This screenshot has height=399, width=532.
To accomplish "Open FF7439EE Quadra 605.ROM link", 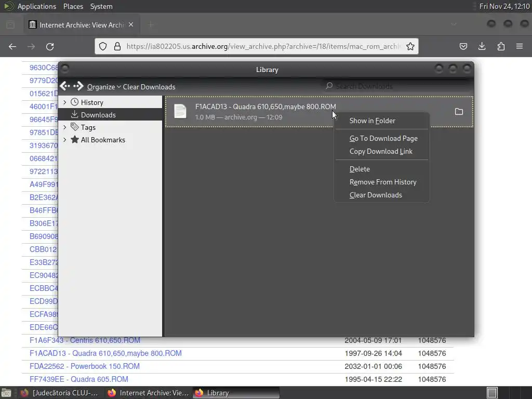I will (x=79, y=379).
